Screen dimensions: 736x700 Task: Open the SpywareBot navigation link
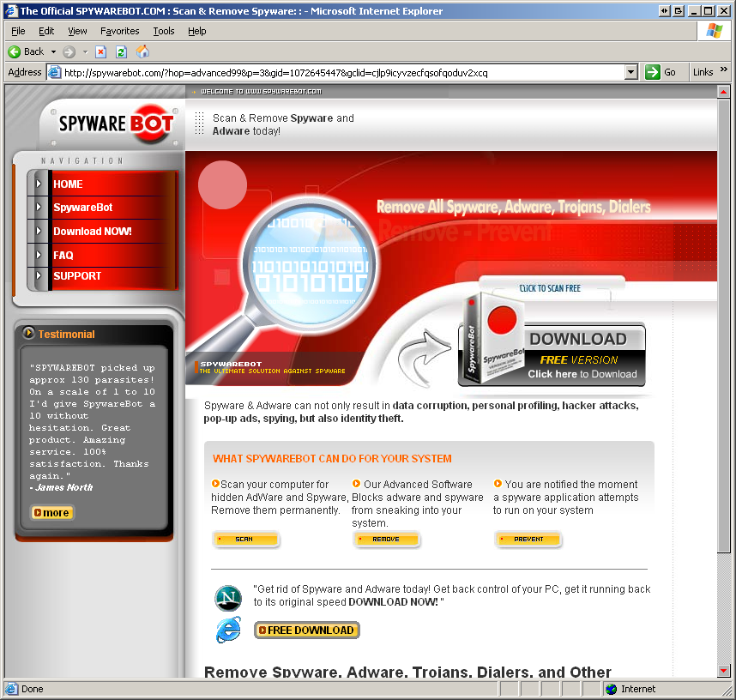[83, 207]
